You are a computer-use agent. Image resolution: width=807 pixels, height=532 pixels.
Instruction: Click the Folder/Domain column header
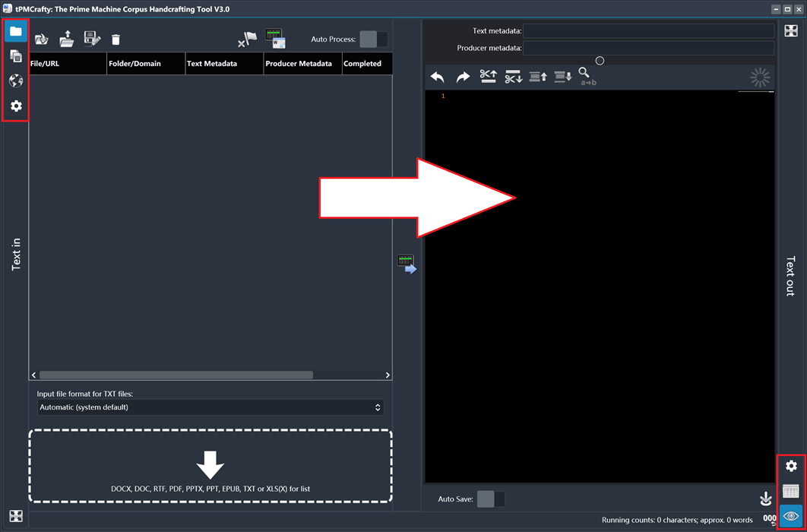[146, 64]
